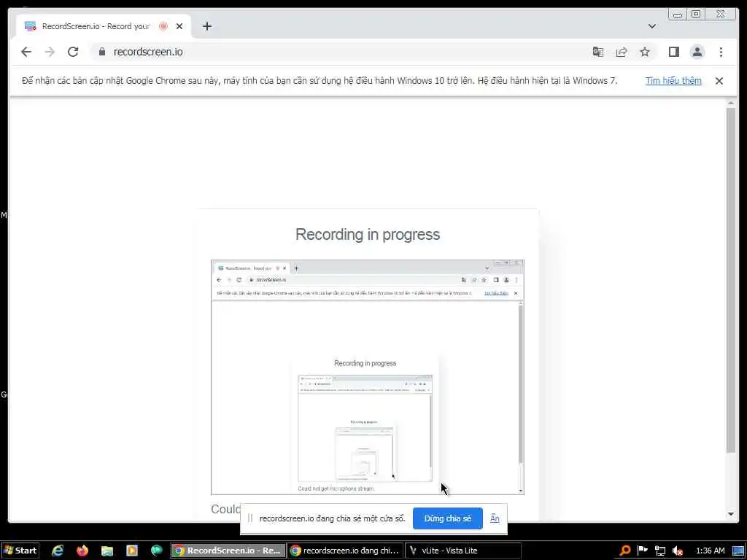The width and height of the screenshot is (747, 560).
Task: Switch to vLite - Vista Lite window
Action: click(x=462, y=551)
